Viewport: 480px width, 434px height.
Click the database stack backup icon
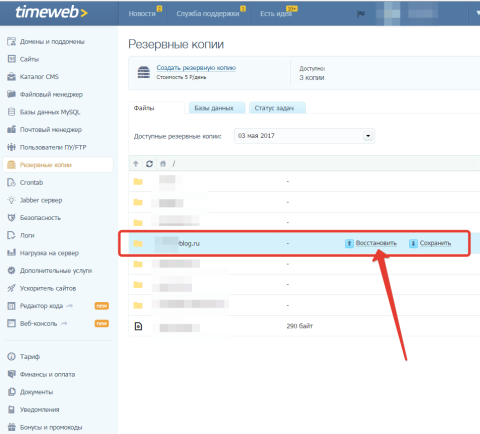click(144, 72)
